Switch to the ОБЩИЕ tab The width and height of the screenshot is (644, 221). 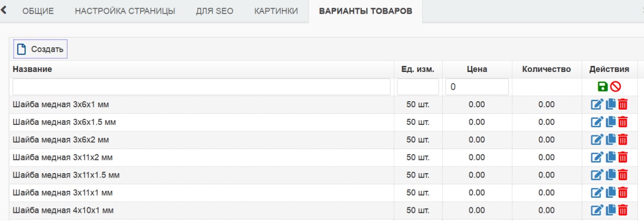38,11
